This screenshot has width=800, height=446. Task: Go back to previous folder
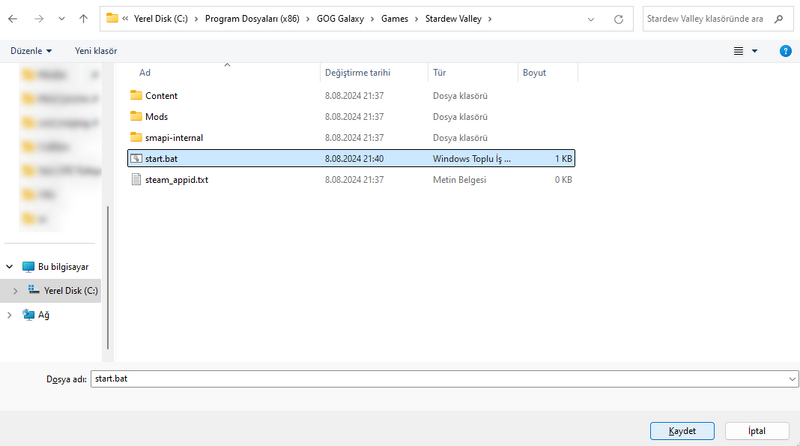[x=13, y=19]
